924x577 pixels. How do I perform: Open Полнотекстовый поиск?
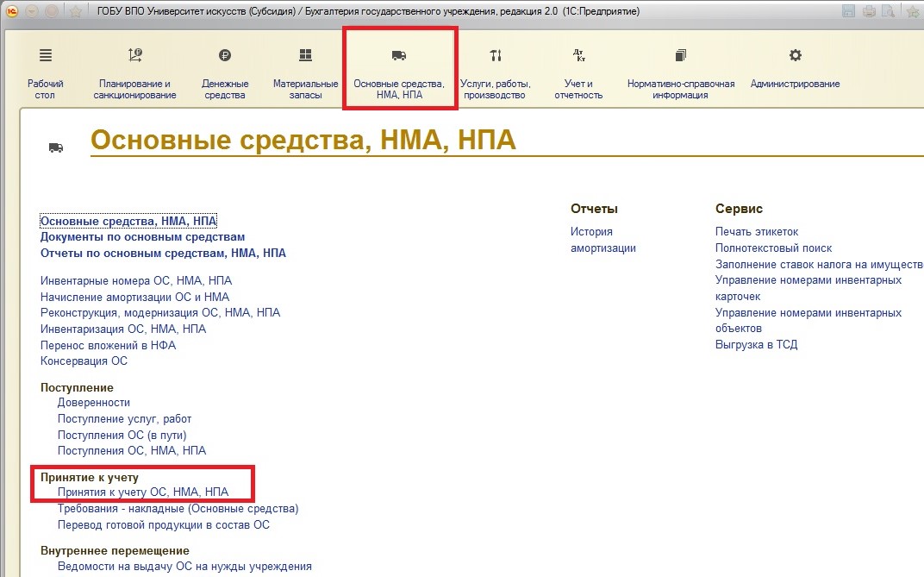point(773,248)
